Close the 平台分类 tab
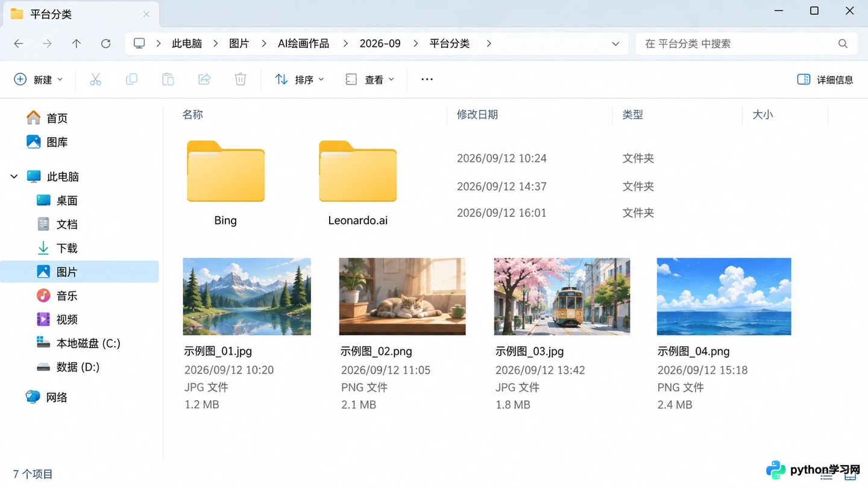Viewport: 868px width, 488px height. coord(146,14)
